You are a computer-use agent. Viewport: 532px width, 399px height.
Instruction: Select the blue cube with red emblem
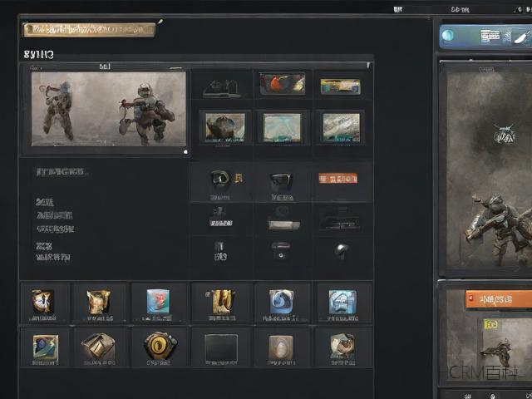pos(158,301)
